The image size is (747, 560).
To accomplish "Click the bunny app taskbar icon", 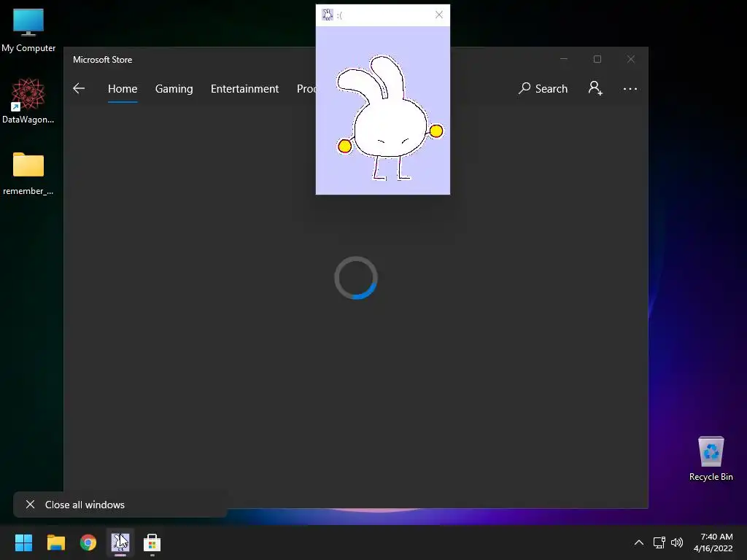I will coord(120,542).
